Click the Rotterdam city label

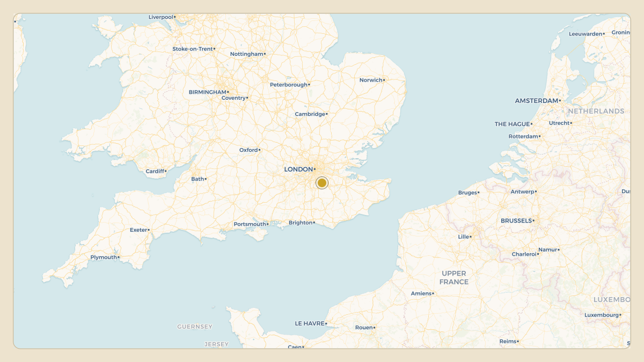[x=523, y=137]
